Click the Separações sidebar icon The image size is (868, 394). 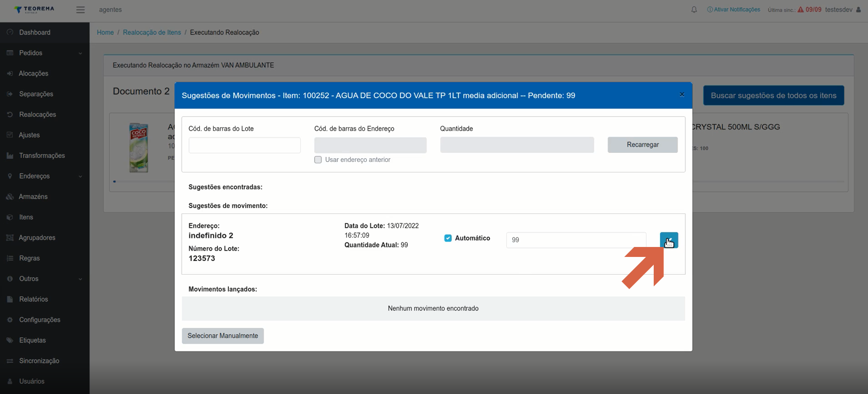click(10, 94)
